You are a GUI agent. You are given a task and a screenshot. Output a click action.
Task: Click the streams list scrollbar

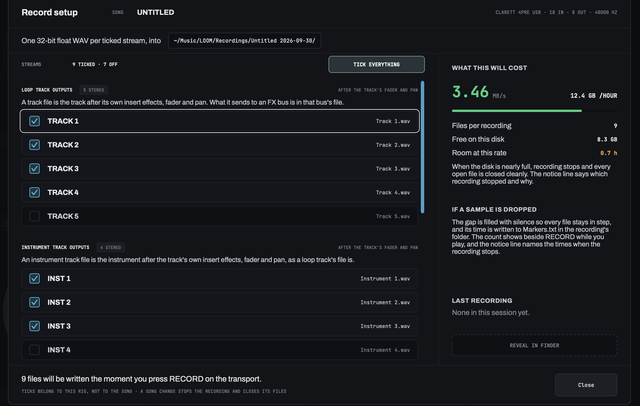click(x=422, y=147)
